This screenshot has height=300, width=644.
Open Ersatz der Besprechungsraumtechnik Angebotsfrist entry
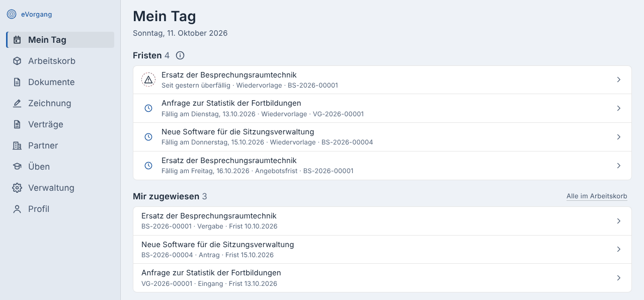coord(382,166)
